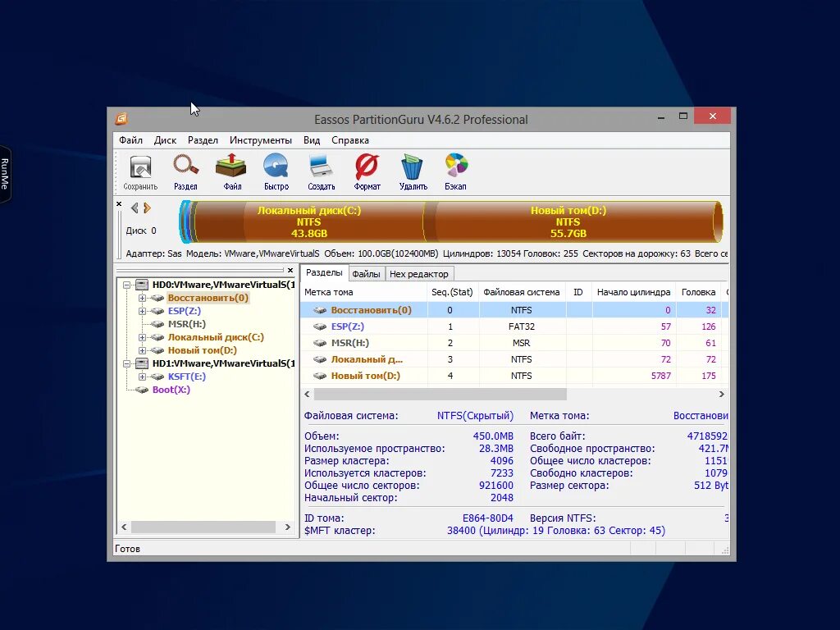Click the PartitionGuru title bar logo
This screenshot has height=630, width=840.
(121, 119)
